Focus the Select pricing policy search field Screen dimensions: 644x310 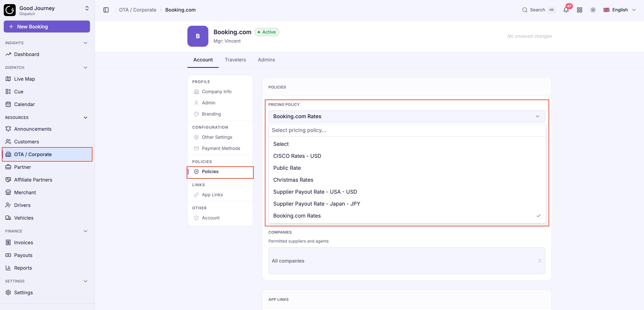tap(407, 130)
